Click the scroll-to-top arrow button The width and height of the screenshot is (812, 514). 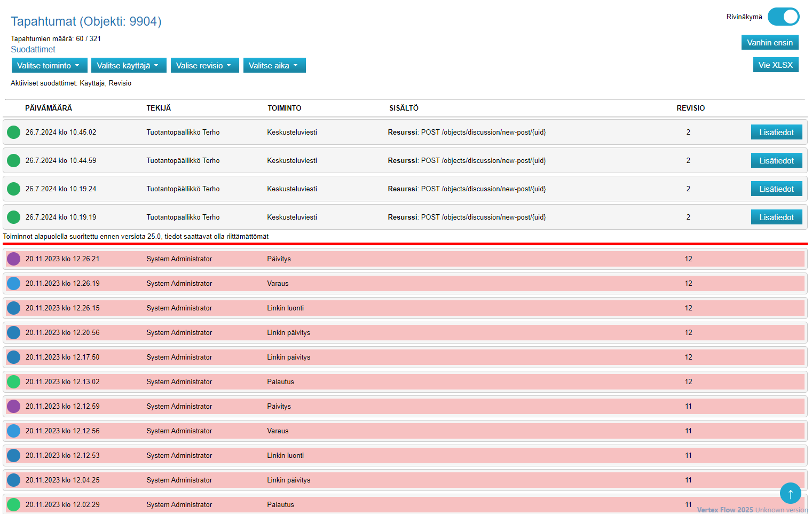[x=790, y=494]
